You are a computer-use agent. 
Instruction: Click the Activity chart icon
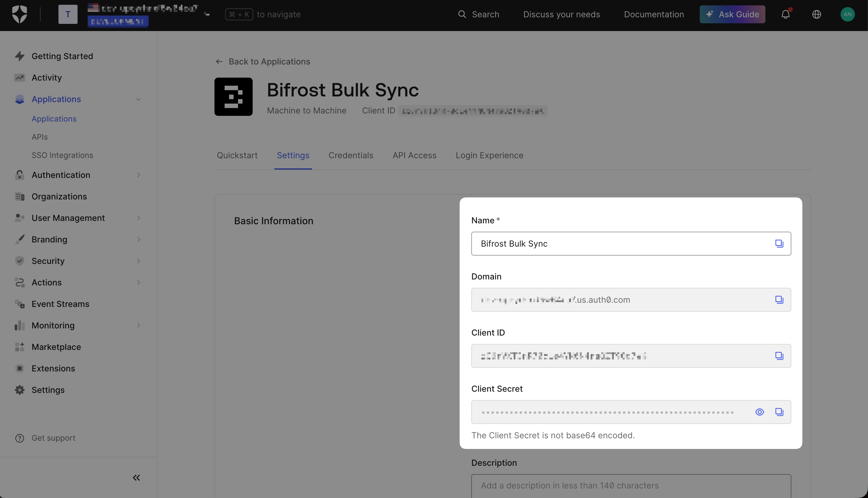pyautogui.click(x=19, y=78)
